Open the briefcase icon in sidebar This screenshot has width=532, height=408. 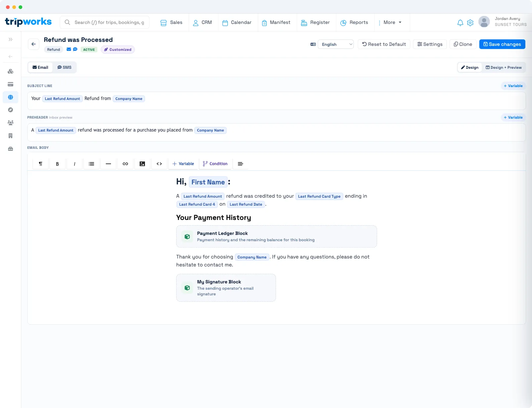point(10,149)
